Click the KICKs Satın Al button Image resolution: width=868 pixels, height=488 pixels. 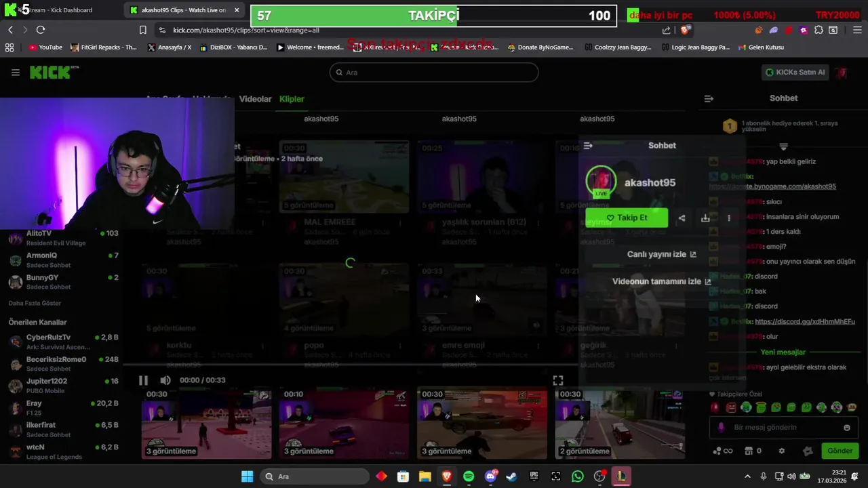click(x=795, y=73)
